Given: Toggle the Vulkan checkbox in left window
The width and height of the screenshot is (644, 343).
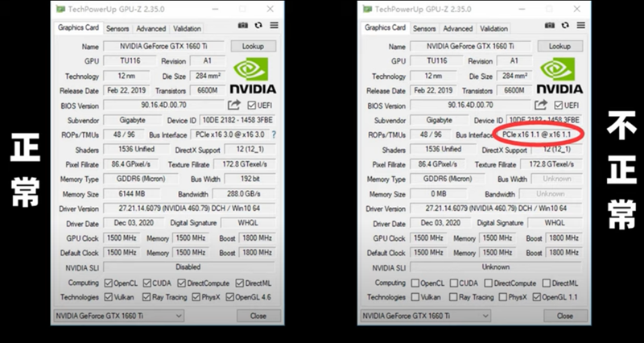Looking at the screenshot, I should (x=109, y=296).
